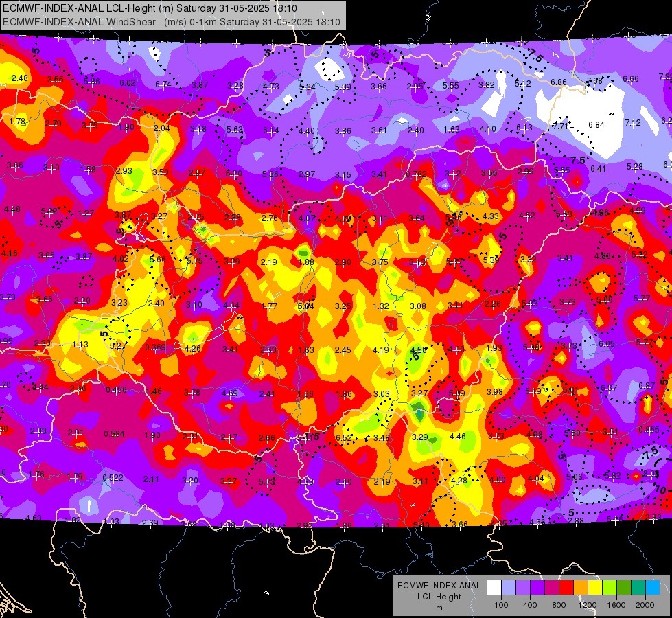The height and width of the screenshot is (618, 672).
Task: Click the LCL-Height label in the legend
Action: [x=439, y=597]
